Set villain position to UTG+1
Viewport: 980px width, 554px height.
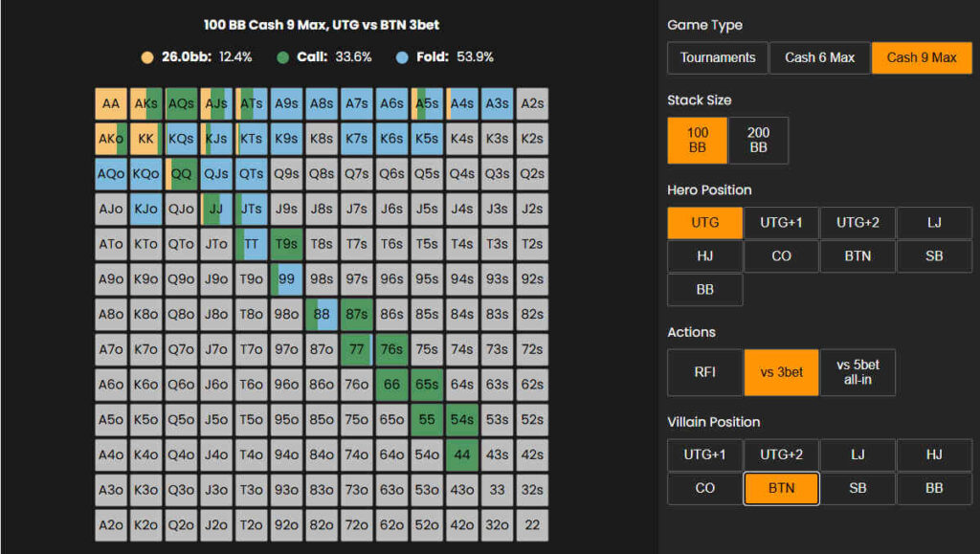coord(705,454)
